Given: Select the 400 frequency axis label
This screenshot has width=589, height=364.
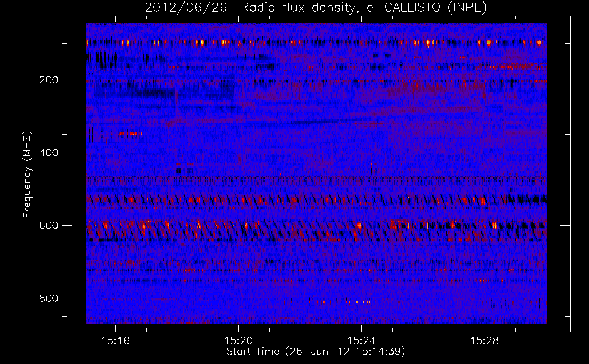Looking at the screenshot, I should [x=49, y=153].
